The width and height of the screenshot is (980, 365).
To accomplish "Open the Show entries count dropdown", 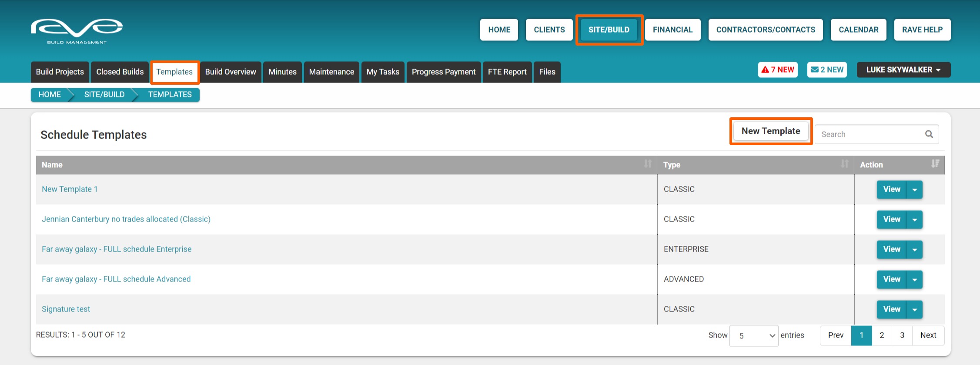I will coord(754,335).
